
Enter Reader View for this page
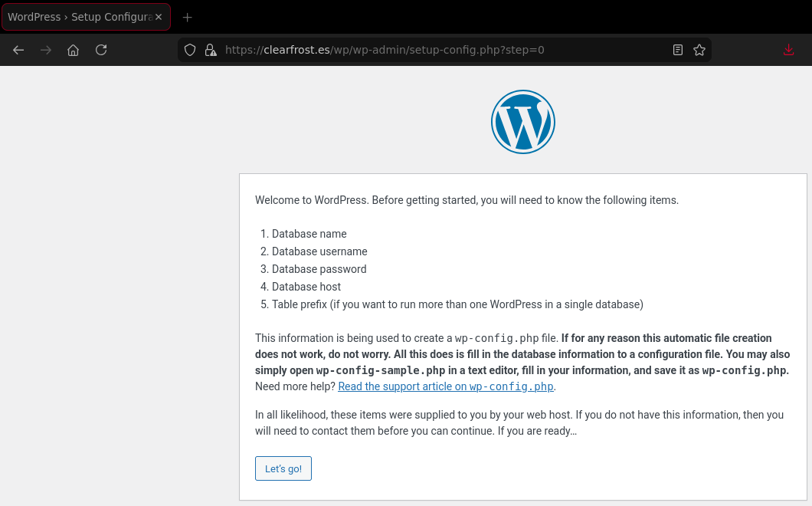[677, 50]
